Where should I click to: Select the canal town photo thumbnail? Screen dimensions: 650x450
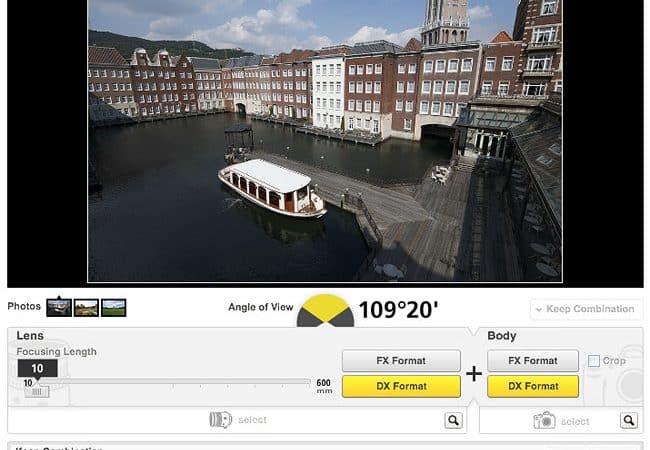(59, 307)
